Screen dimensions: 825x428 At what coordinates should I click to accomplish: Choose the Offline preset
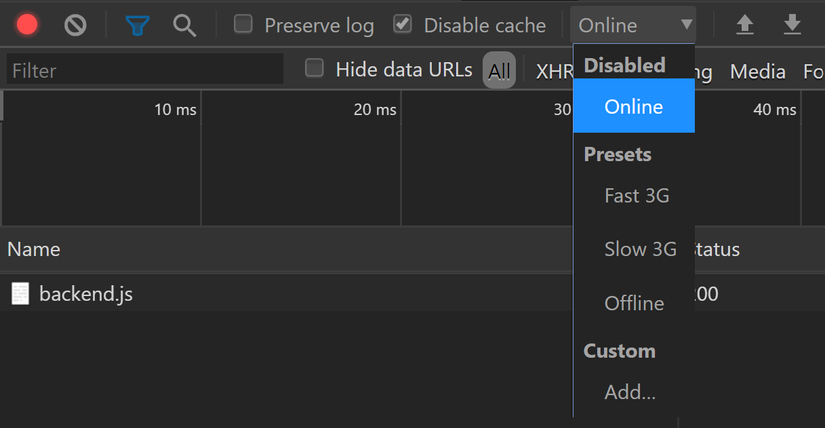[x=634, y=303]
